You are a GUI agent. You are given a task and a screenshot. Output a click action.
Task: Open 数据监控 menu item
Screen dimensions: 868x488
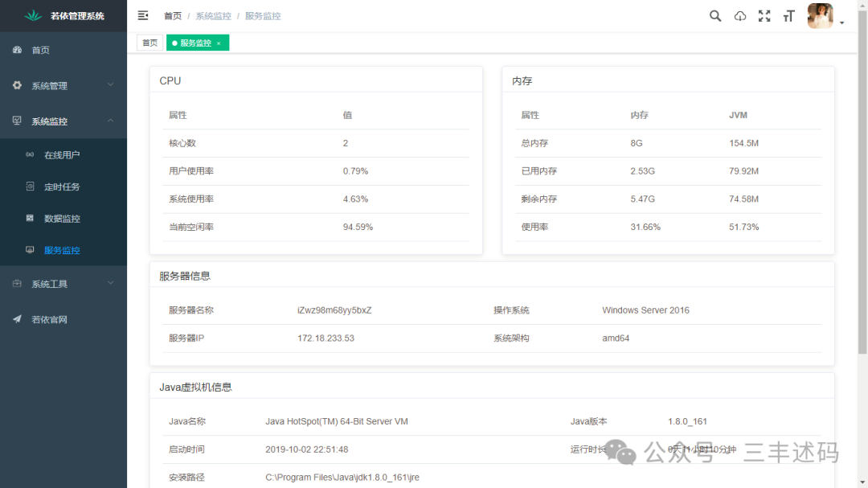[x=63, y=218]
